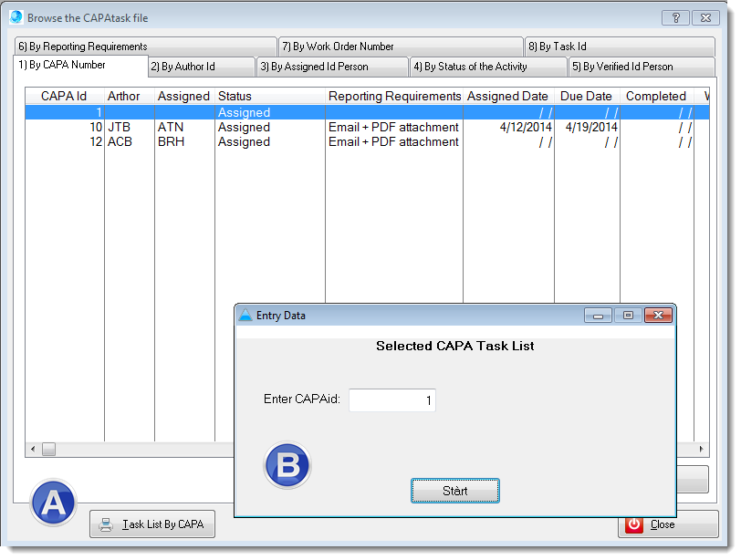741x560 pixels.
Task: Maximize the Entry Data dialog
Action: (627, 316)
